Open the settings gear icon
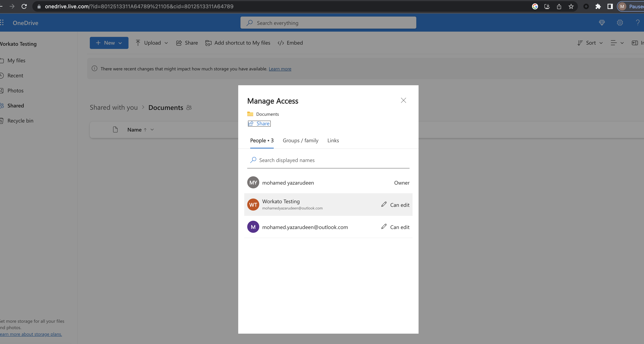 coord(620,23)
